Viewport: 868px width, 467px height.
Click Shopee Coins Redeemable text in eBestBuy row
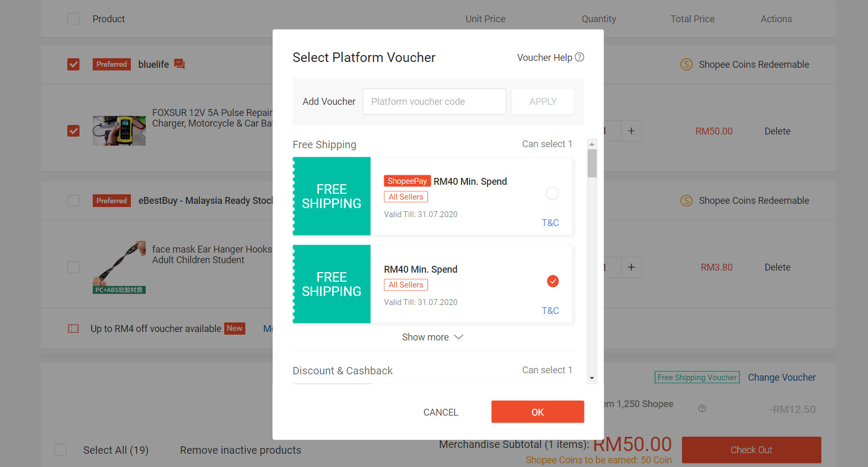tap(754, 201)
